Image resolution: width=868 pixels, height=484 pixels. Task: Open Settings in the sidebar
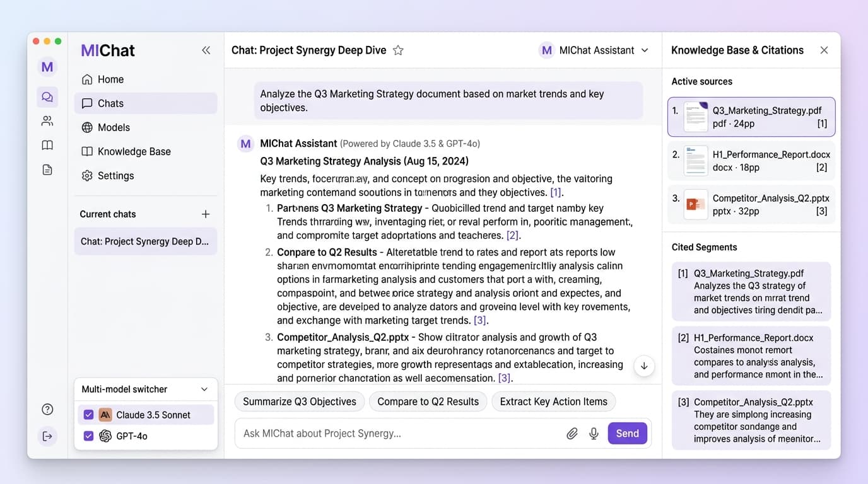(x=146, y=176)
